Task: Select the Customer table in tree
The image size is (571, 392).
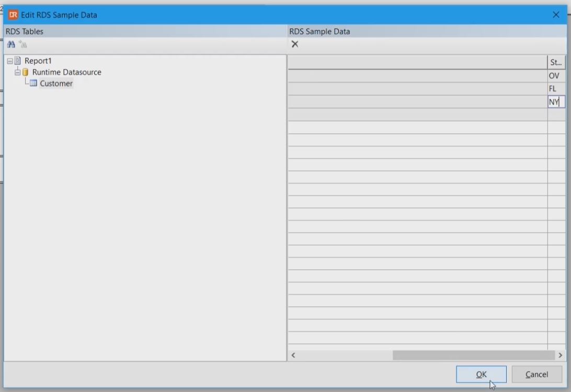Action: coord(56,84)
